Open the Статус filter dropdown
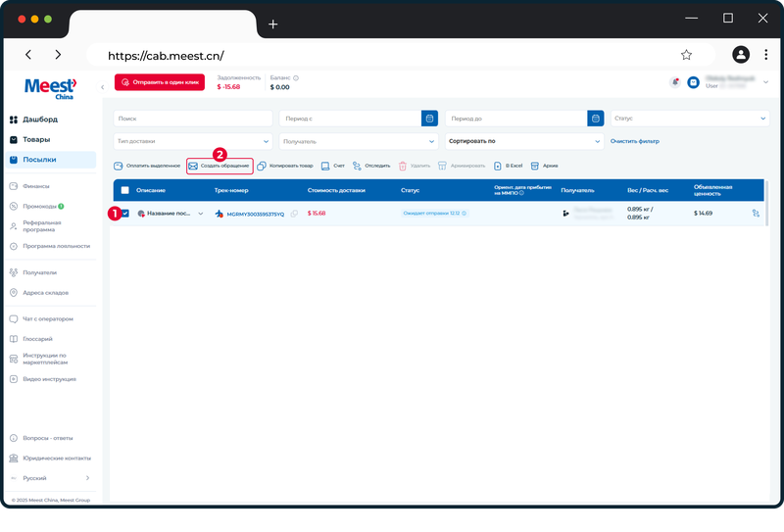The height and width of the screenshot is (532, 784). (x=690, y=119)
